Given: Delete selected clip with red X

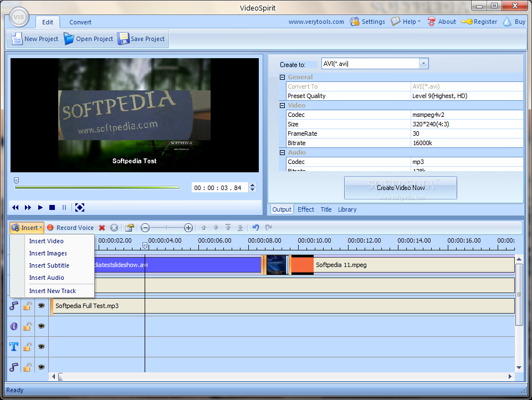Looking at the screenshot, I should tap(102, 228).
